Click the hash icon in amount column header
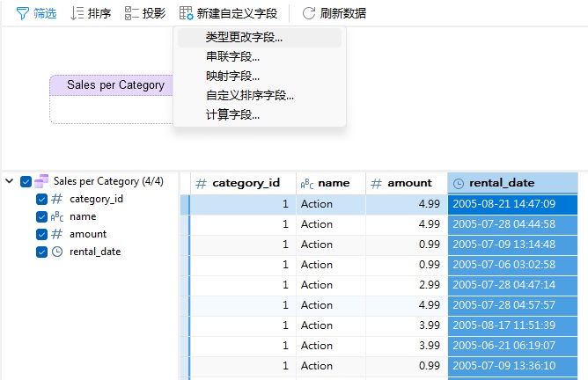588x380 pixels. 376,184
